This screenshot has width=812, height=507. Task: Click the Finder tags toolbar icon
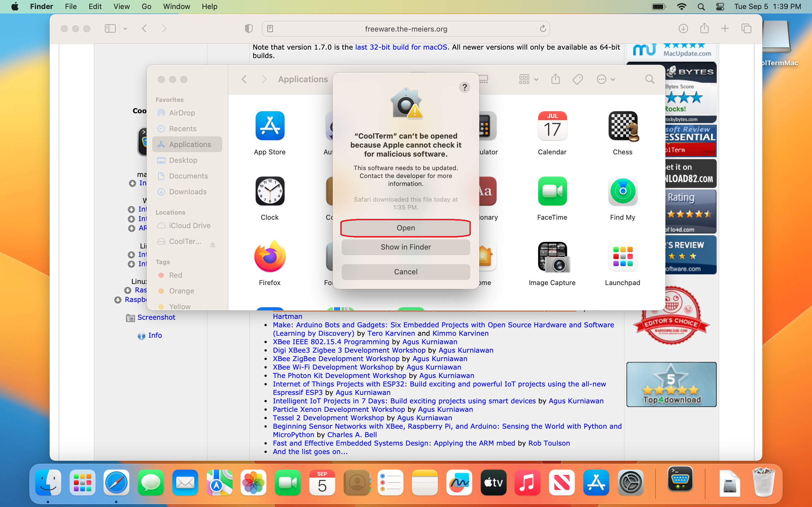(x=577, y=79)
